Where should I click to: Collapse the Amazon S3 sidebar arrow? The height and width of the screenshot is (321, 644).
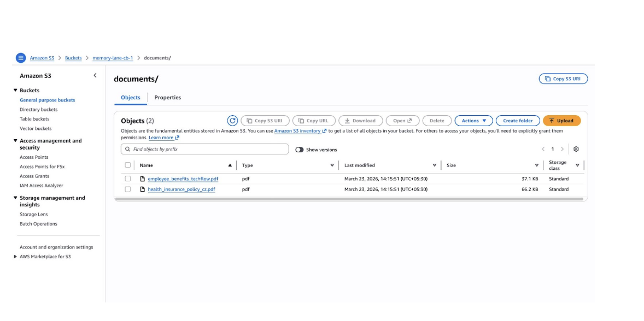(x=95, y=76)
